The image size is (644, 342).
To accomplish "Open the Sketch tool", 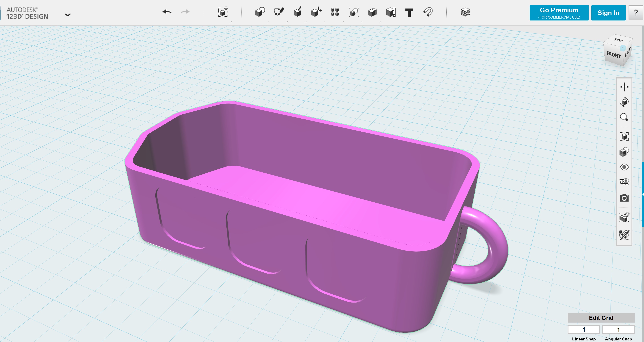I will coord(279,12).
